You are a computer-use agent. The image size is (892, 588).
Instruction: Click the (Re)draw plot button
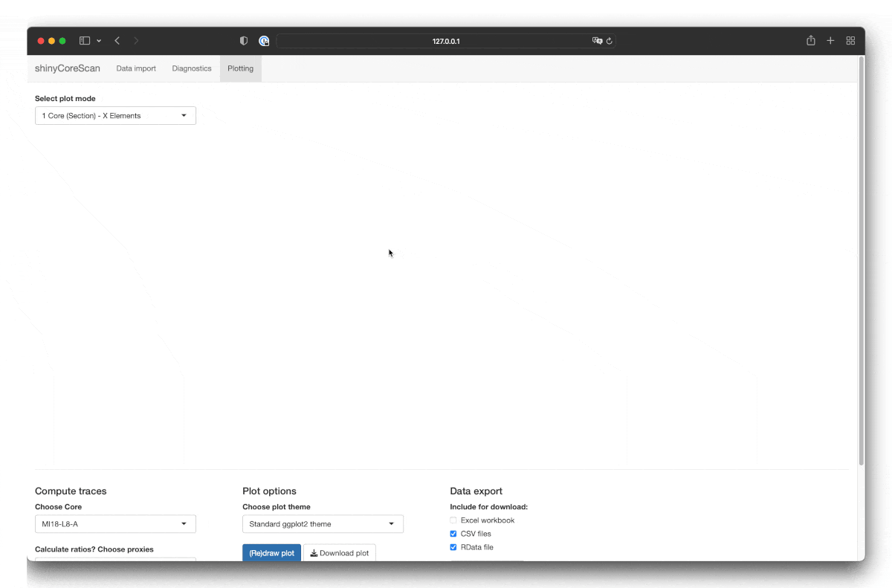click(x=271, y=553)
